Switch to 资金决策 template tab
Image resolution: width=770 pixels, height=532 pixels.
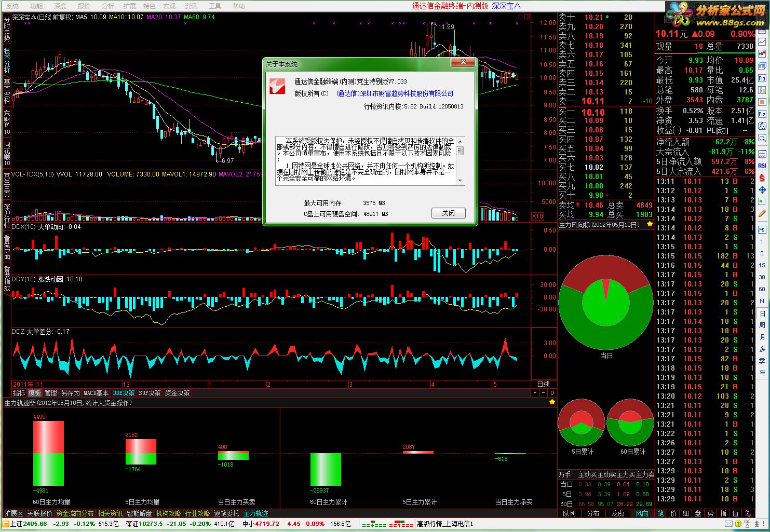coord(178,393)
